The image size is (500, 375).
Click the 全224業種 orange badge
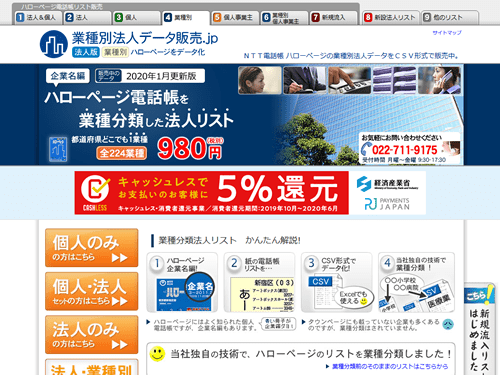pos(122,153)
